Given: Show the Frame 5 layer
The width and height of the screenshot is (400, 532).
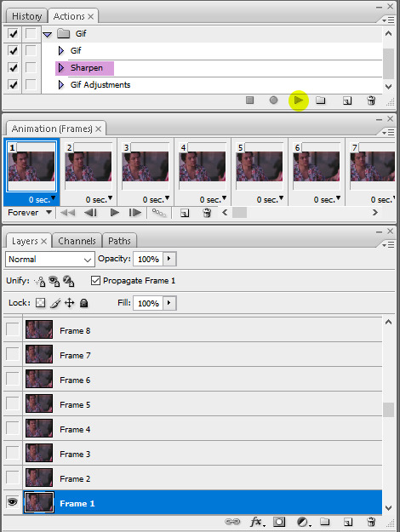Looking at the screenshot, I should click(13, 403).
